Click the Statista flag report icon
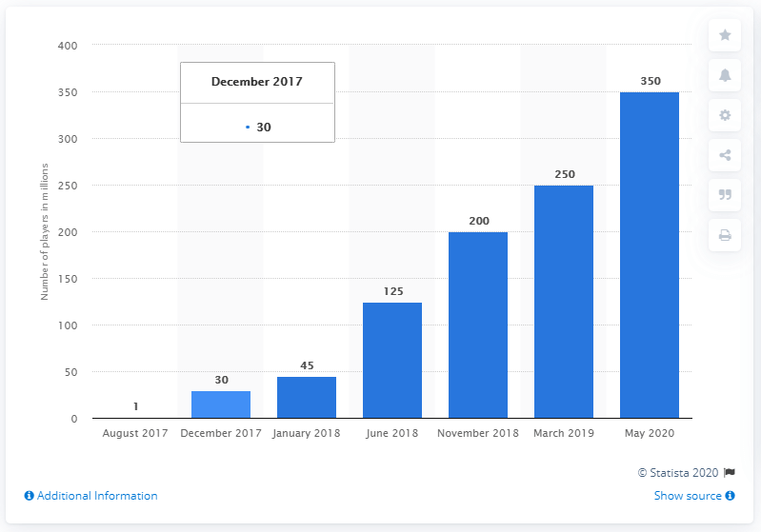761x532 pixels. (730, 472)
